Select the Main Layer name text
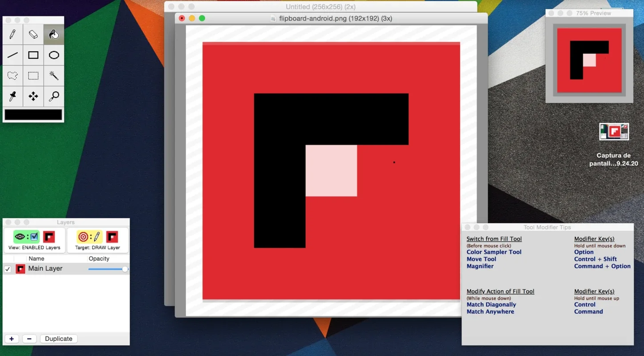644x356 pixels. coord(45,268)
